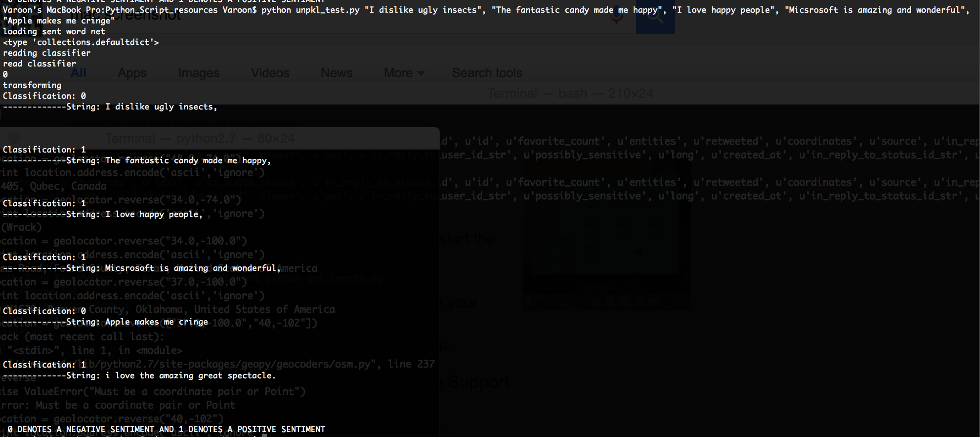Click the 'reading classifier' output line
Screen dimensions: 980x437
click(x=47, y=53)
